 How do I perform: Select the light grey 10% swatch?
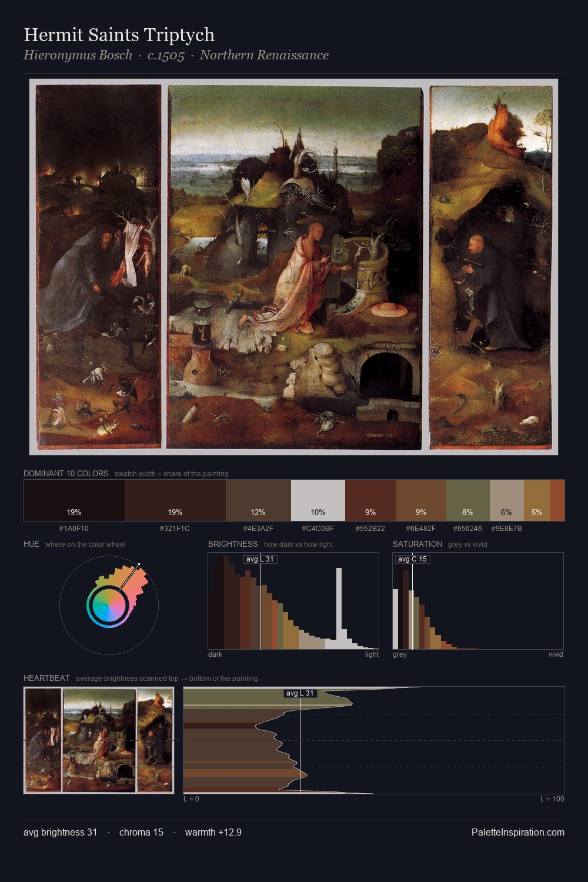pyautogui.click(x=318, y=500)
